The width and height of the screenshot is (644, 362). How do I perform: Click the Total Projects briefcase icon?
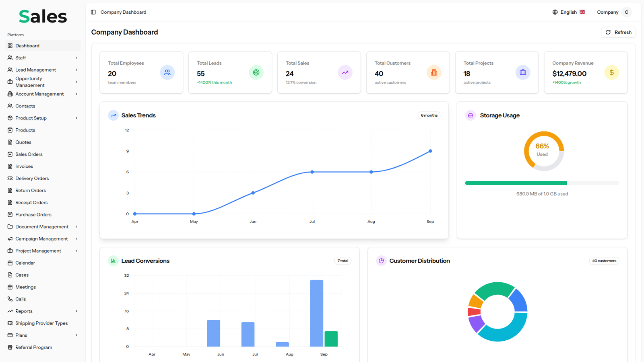click(x=523, y=72)
